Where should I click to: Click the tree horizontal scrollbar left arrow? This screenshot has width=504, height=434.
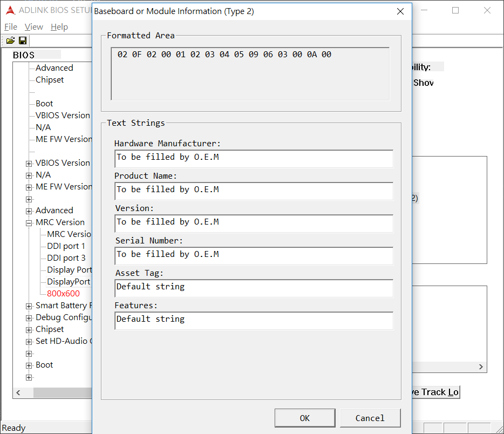18,392
